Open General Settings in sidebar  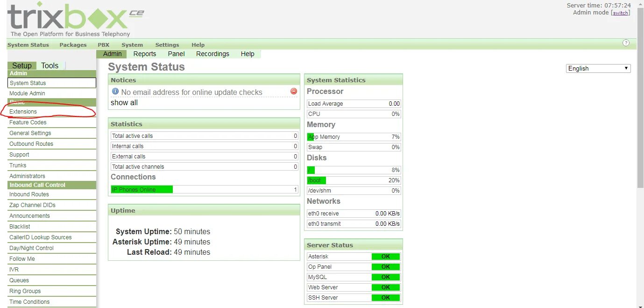(52, 133)
